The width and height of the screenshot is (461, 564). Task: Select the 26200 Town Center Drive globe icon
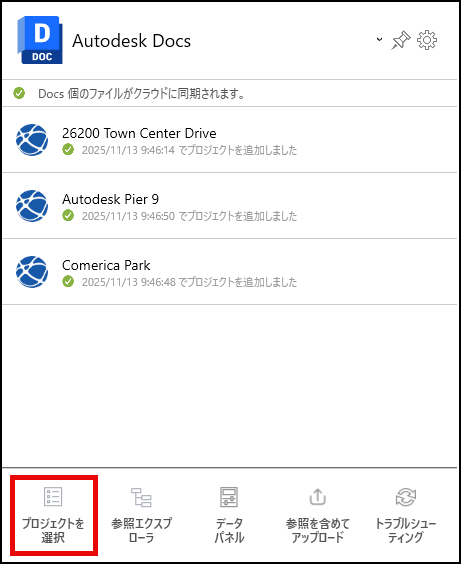coord(32,140)
